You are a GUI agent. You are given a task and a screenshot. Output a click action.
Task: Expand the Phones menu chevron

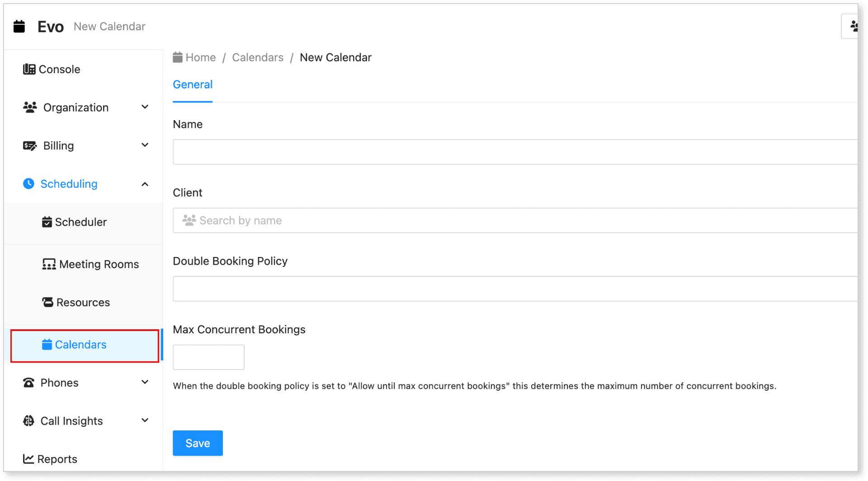click(145, 382)
